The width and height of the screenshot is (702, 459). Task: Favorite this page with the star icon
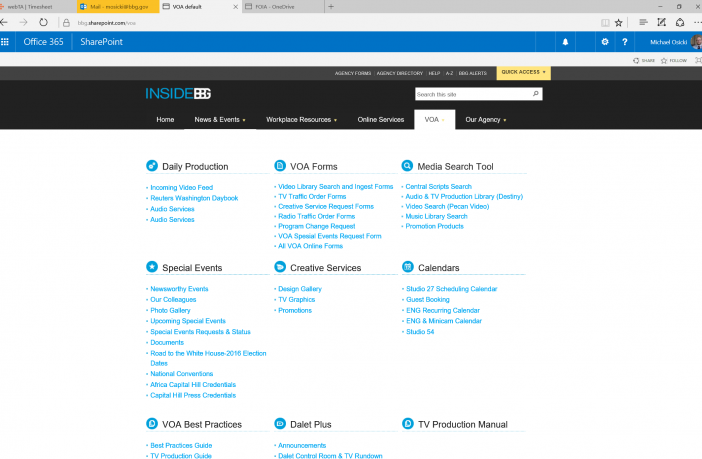coord(619,21)
